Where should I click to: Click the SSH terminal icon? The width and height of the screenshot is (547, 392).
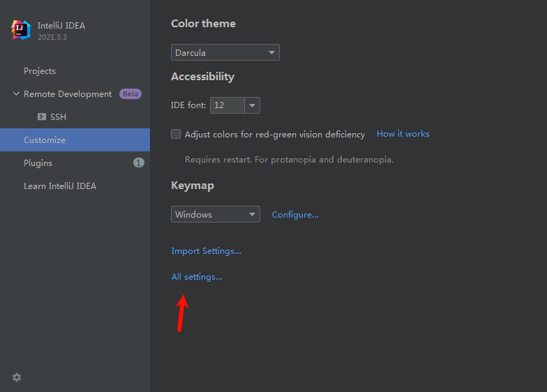pos(42,116)
